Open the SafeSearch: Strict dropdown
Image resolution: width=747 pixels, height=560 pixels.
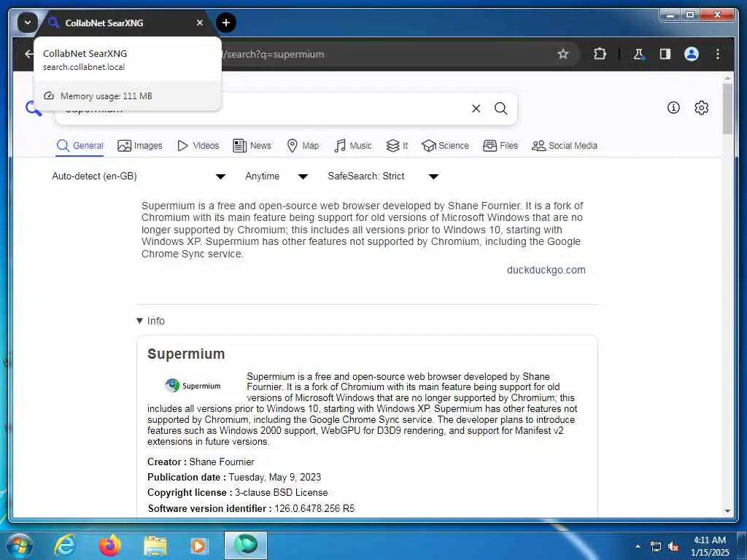pos(382,176)
